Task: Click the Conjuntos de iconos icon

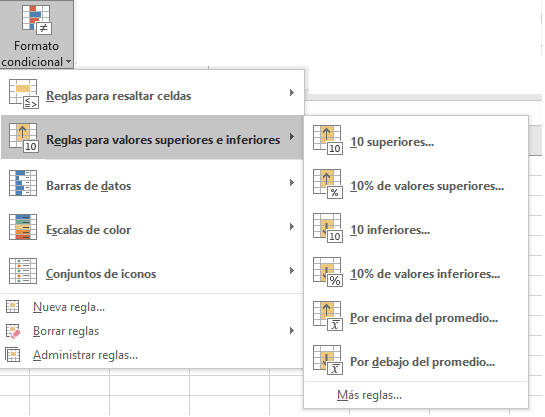Action: point(23,271)
